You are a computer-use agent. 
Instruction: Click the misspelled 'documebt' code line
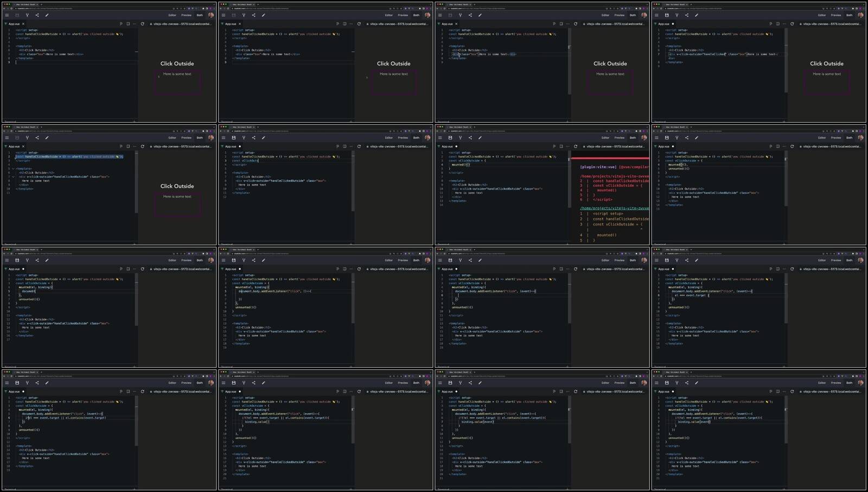coord(29,292)
